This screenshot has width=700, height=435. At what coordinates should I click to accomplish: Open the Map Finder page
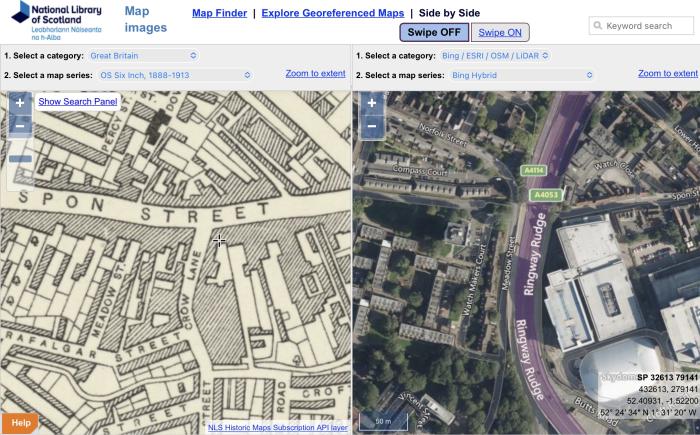(219, 13)
